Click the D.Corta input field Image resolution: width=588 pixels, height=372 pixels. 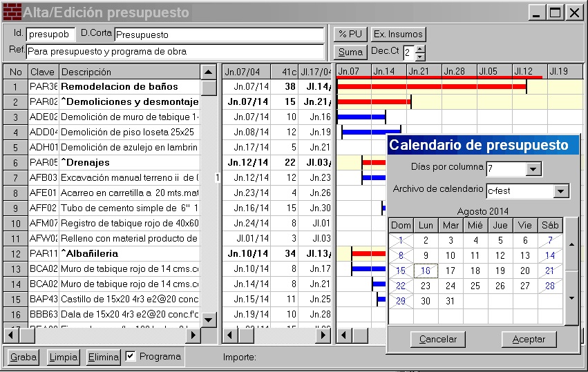click(x=218, y=35)
